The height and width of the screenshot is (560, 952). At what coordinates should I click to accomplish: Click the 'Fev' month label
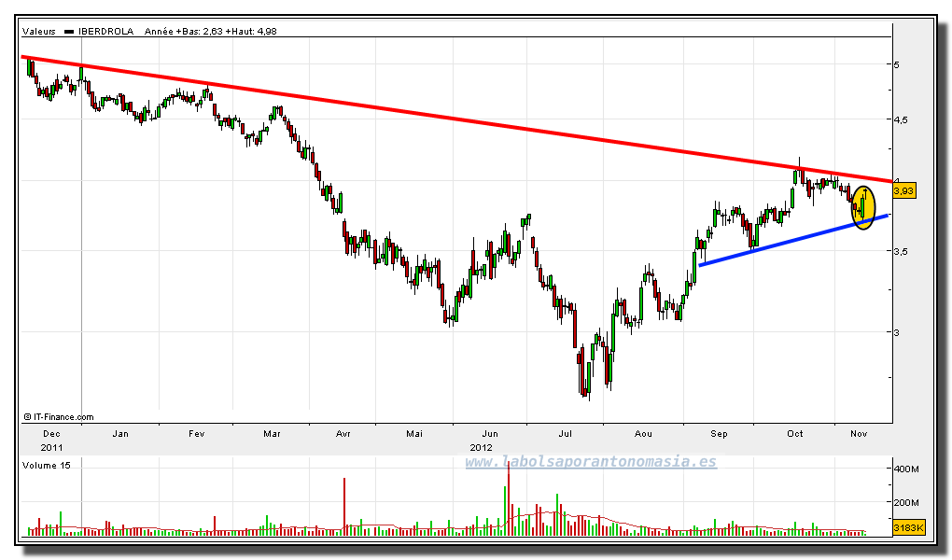197,434
